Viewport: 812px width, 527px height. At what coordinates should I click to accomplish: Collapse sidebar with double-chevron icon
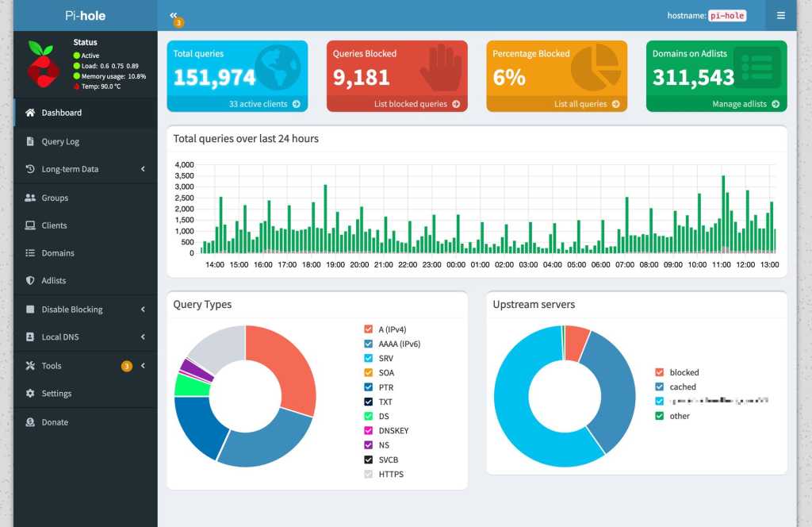(x=174, y=15)
